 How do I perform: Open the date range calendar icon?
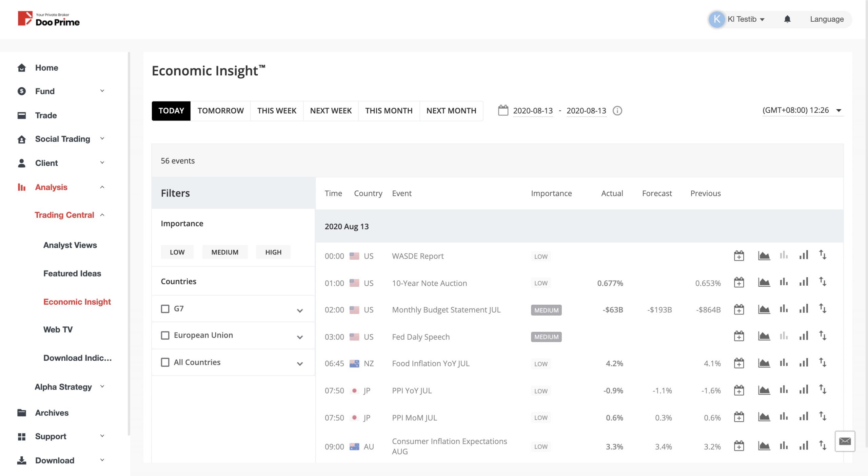[503, 110]
